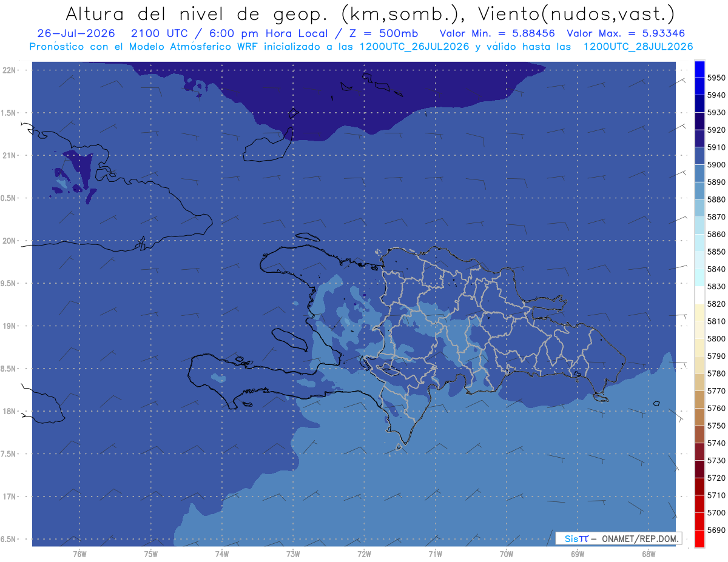Select the '69W' longitude label
Image resolution: width=728 pixels, height=562 pixels.
(x=578, y=554)
